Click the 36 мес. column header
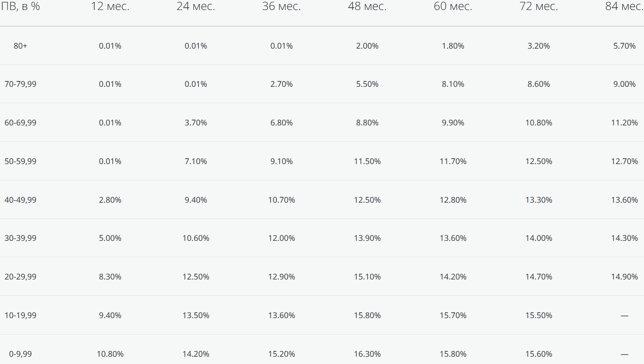This screenshot has width=644, height=364. (x=282, y=7)
